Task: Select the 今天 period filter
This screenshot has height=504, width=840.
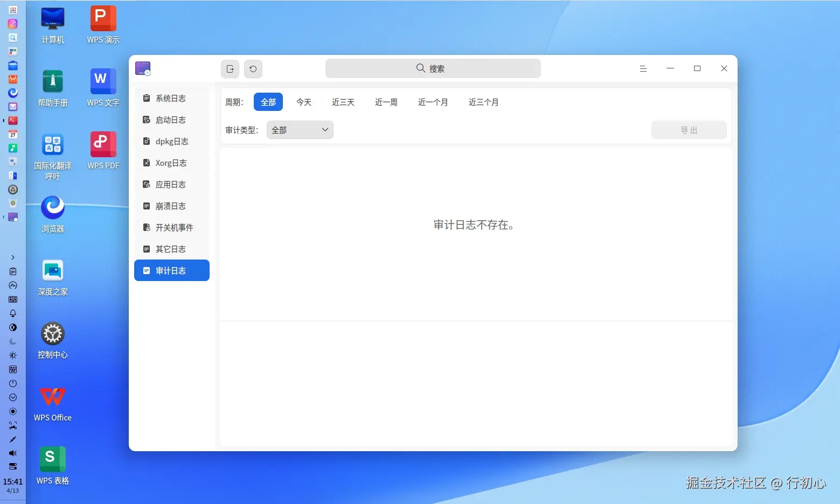Action: [303, 102]
